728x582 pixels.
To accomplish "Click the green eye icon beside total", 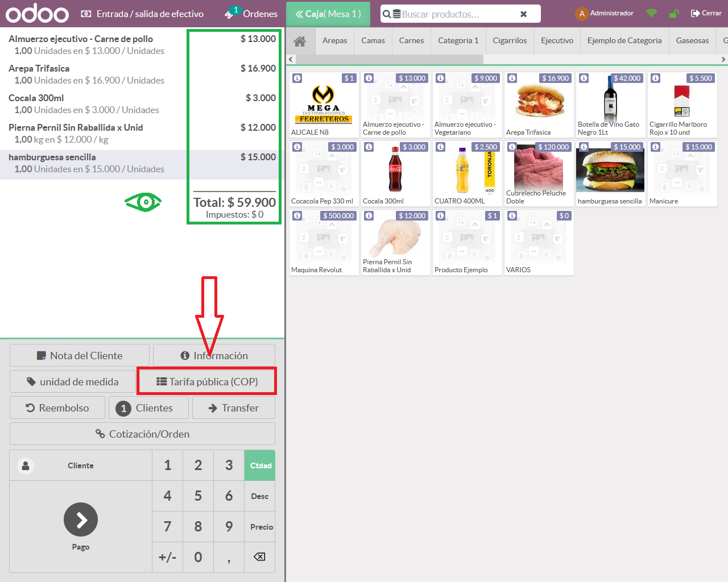I will click(x=143, y=202).
